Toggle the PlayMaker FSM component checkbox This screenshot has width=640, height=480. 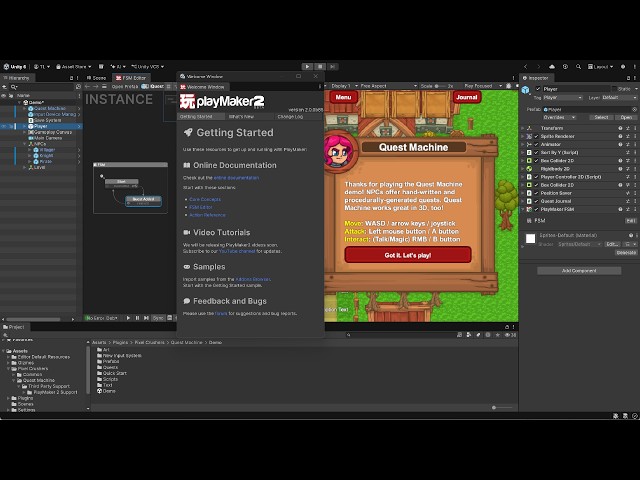[536, 209]
